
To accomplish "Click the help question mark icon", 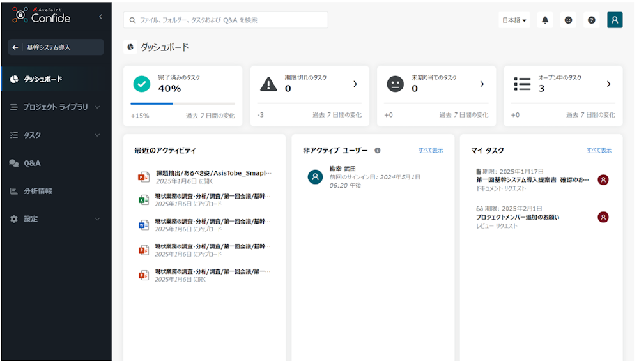I will (592, 20).
